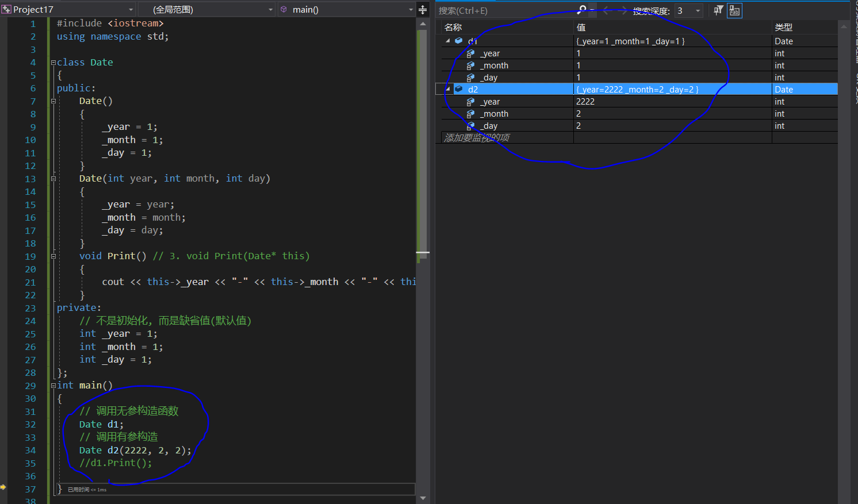858x504 pixels.
Task: Click 'private:' on line 23
Action: (79, 308)
